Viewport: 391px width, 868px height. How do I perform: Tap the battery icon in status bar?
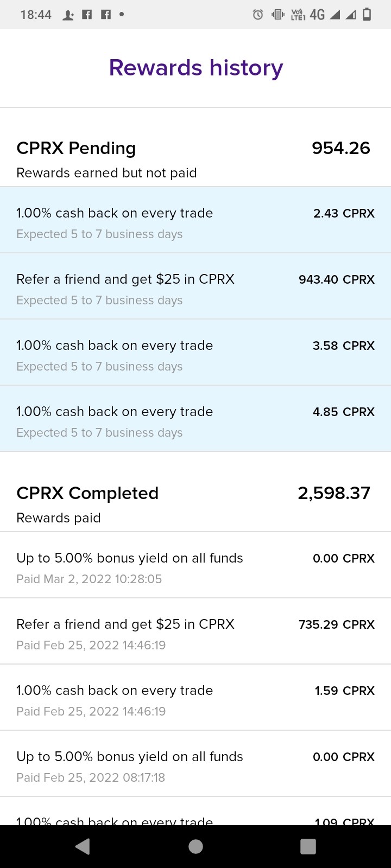(x=367, y=15)
